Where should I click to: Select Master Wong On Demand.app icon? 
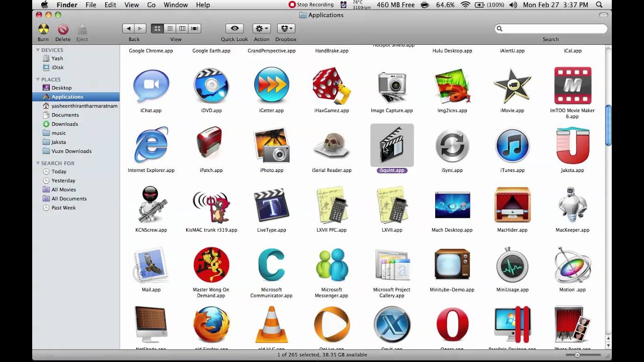(211, 265)
